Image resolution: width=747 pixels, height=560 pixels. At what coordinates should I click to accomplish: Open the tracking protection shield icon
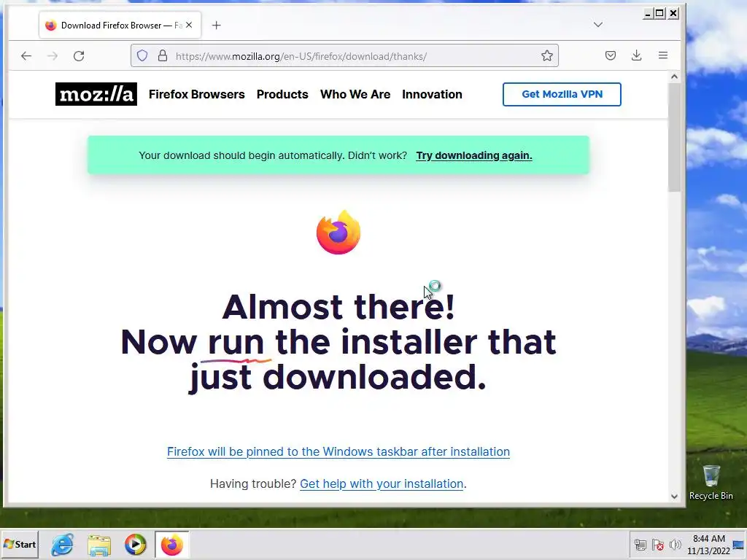click(x=142, y=55)
